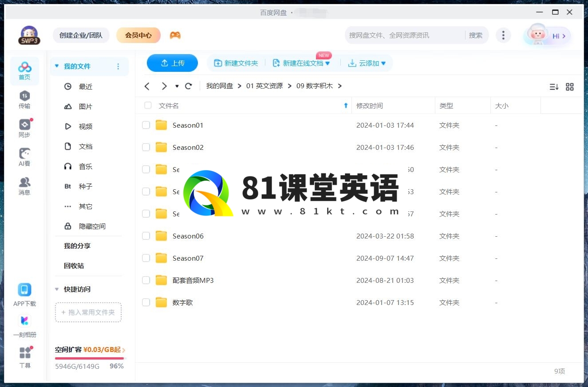Click 新建文件夹 button
The height and width of the screenshot is (387, 588).
click(x=236, y=63)
